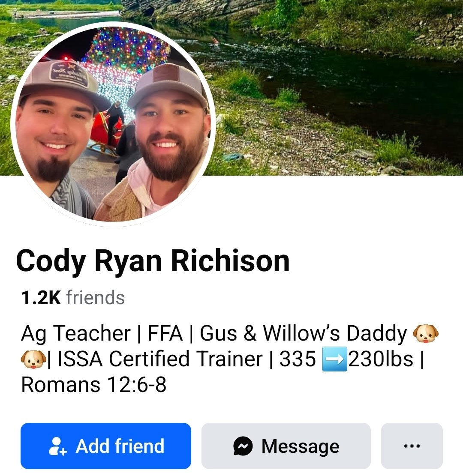This screenshot has width=463, height=476.
Task: View the river cover photo
Action: coord(334,88)
